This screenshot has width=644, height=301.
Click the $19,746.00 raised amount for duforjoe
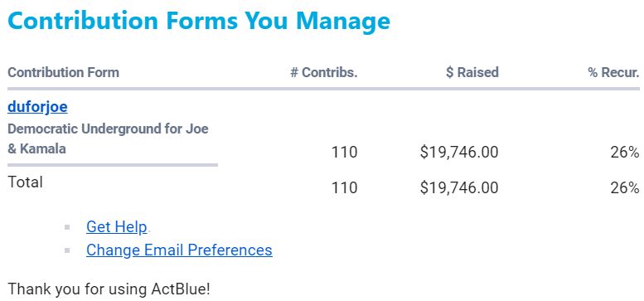click(x=459, y=153)
